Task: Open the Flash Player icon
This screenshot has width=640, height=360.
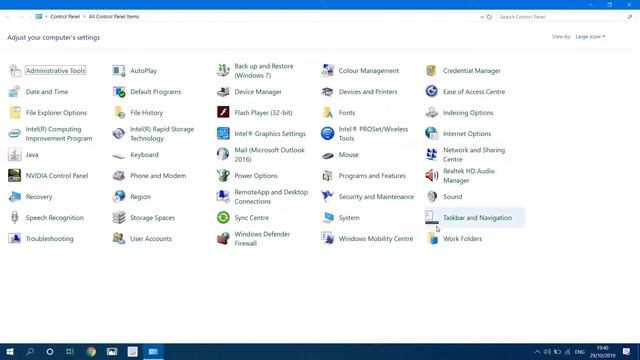Action: click(223, 112)
